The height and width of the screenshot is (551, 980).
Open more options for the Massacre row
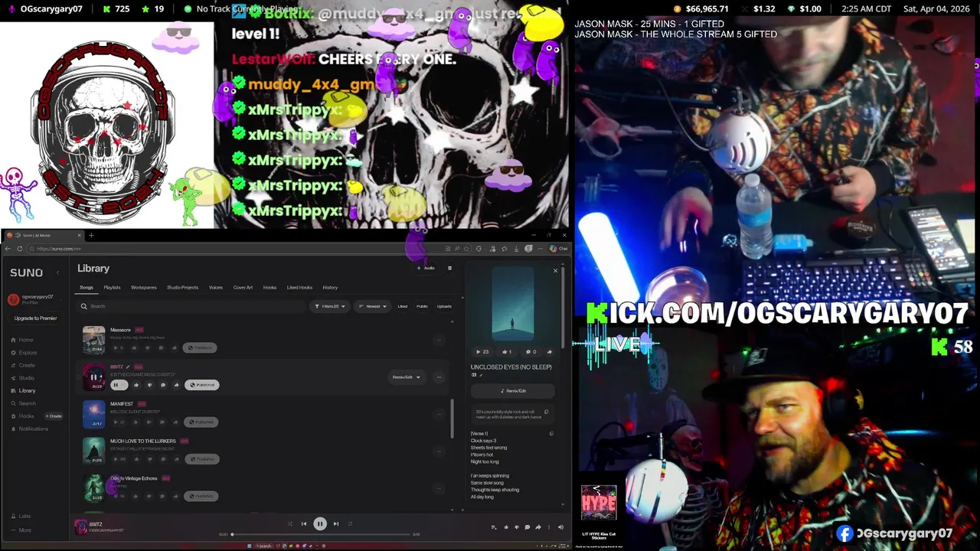(x=439, y=340)
